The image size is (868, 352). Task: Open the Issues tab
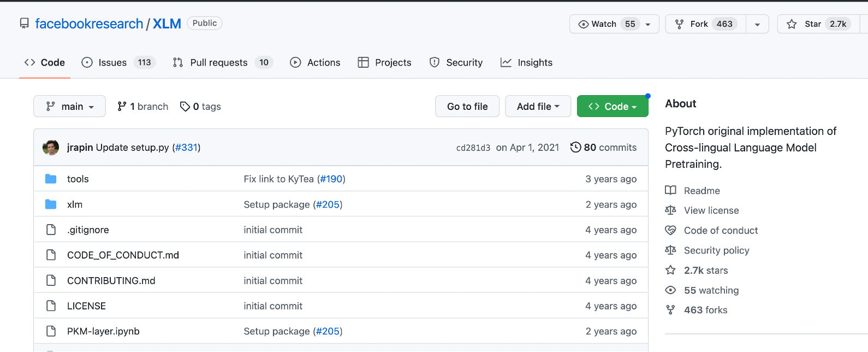[118, 62]
